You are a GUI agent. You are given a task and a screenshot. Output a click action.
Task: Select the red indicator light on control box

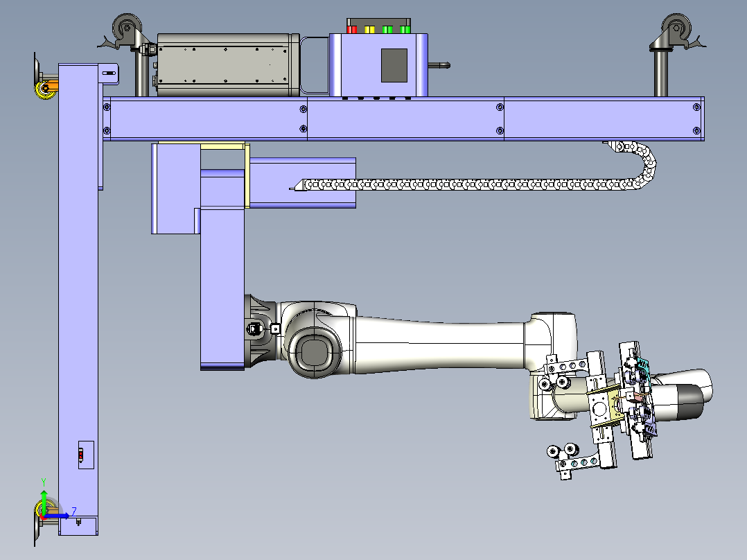pos(352,30)
